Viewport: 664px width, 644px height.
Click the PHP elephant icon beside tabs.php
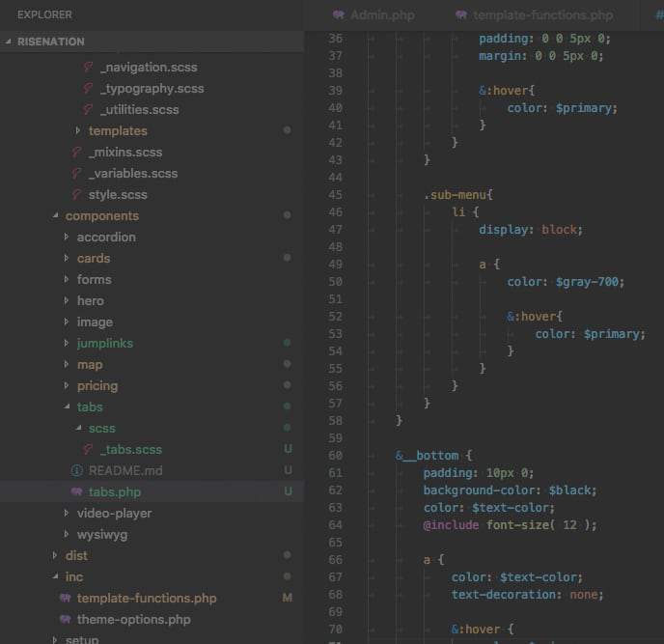click(76, 491)
